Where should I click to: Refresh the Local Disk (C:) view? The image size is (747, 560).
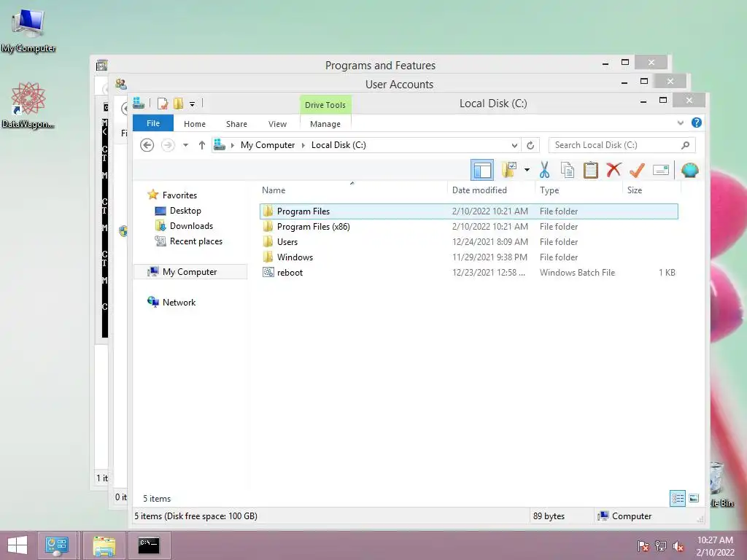[530, 145]
